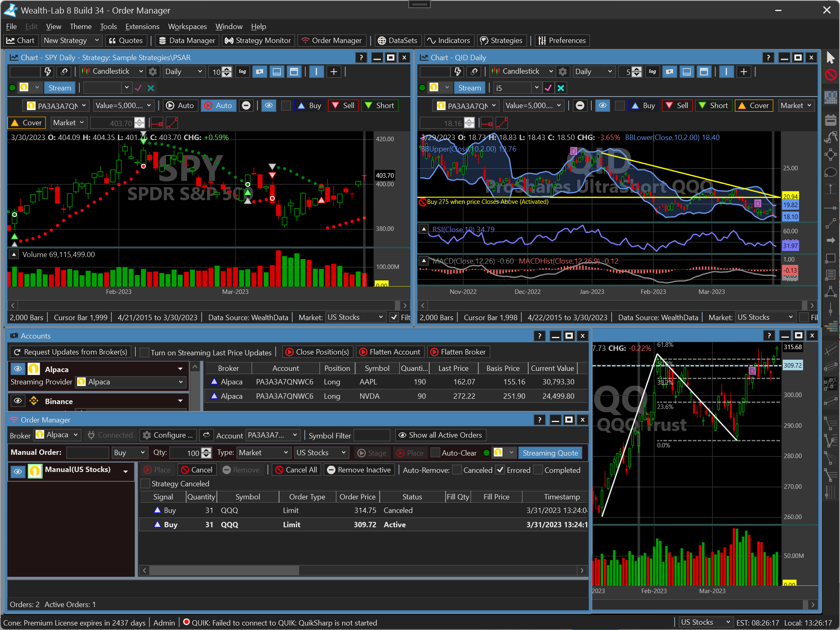840x630 pixels.
Task: Toggle Alpaca account visibility eye
Action: [x=18, y=369]
